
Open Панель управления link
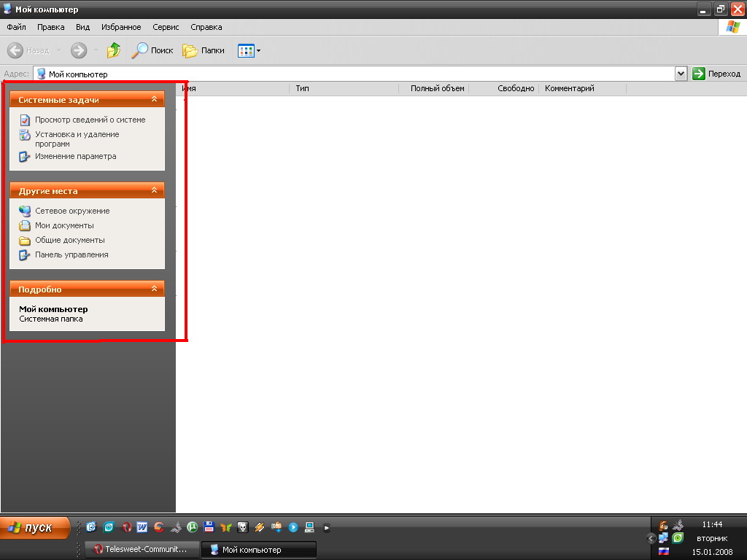pos(71,254)
